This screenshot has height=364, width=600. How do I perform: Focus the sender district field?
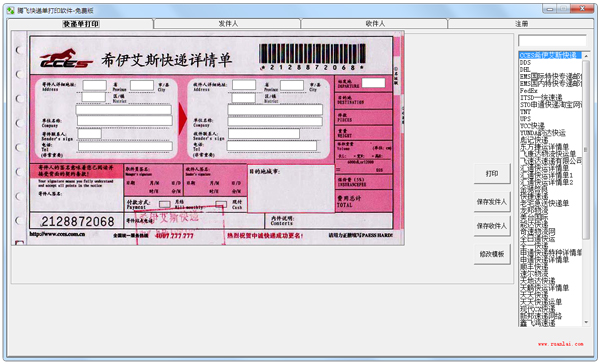pyautogui.click(x=93, y=97)
